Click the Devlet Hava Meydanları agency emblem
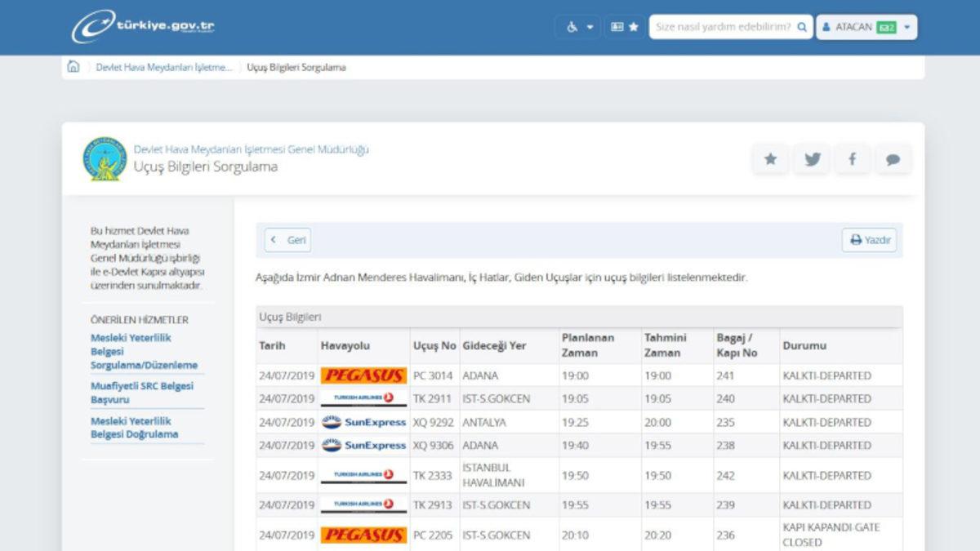This screenshot has height=551, width=980. [105, 159]
